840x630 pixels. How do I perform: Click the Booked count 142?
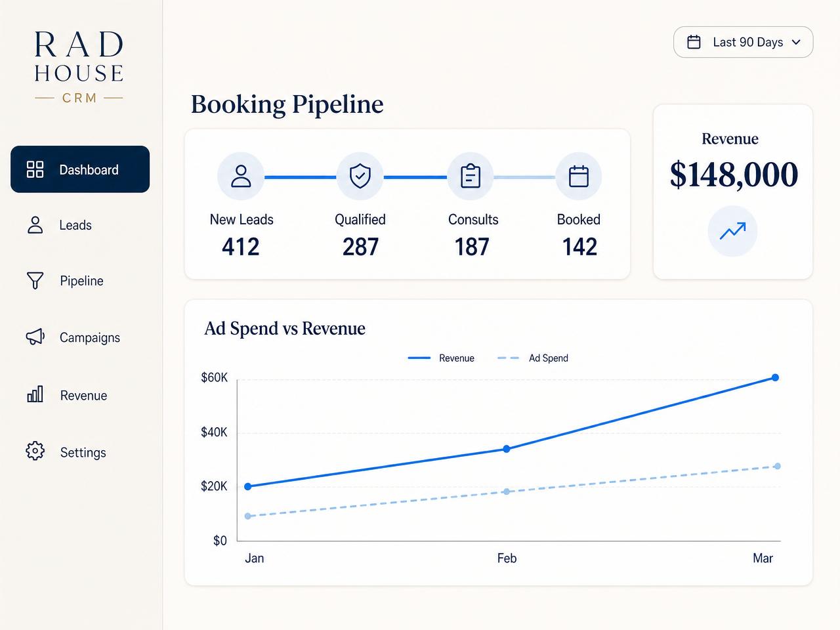point(579,247)
